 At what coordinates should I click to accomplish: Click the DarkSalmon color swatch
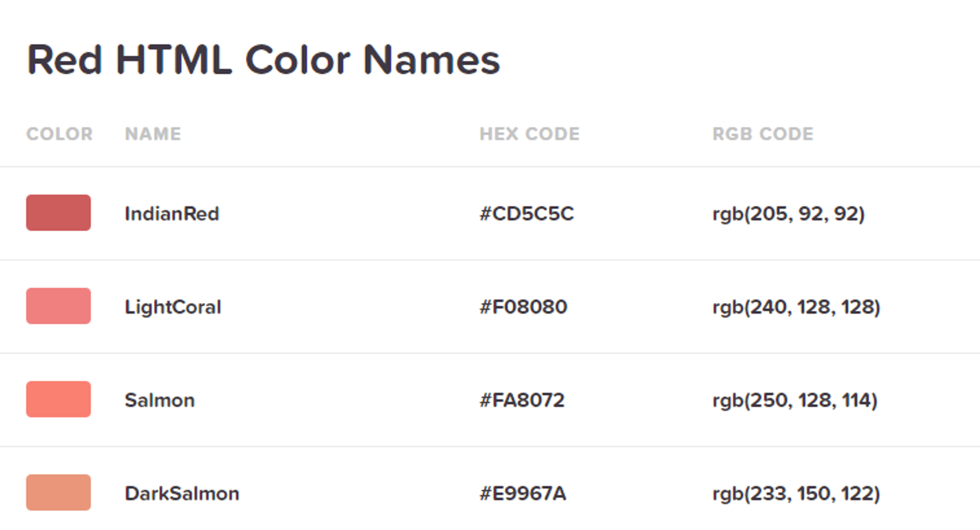pyautogui.click(x=58, y=492)
